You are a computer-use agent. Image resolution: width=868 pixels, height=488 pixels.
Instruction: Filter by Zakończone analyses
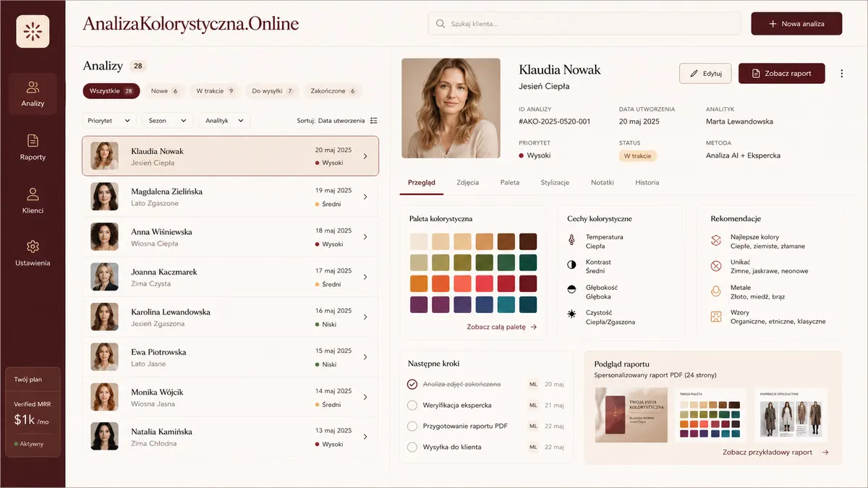point(333,91)
